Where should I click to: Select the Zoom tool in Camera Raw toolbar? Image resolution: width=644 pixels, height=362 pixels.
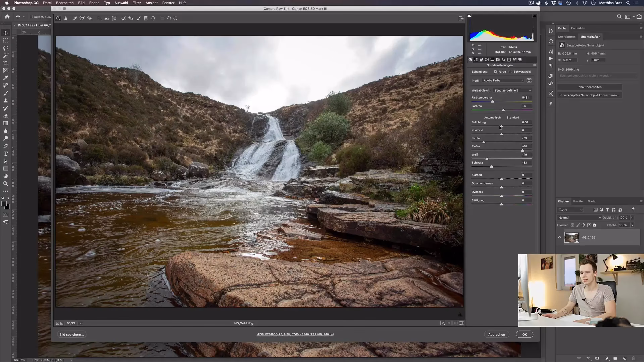[x=58, y=18]
